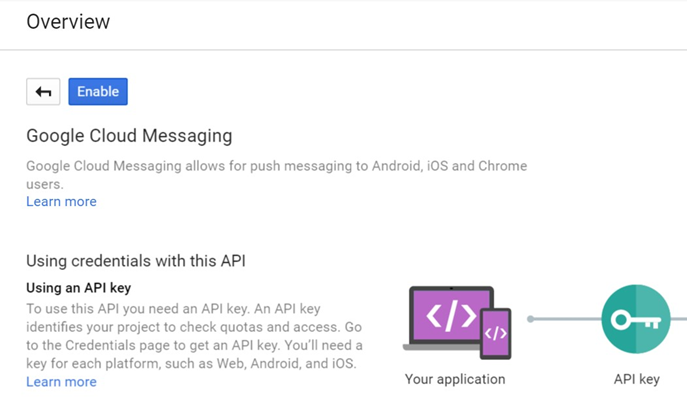
Task: Click the back arrow button
Action: coord(43,92)
